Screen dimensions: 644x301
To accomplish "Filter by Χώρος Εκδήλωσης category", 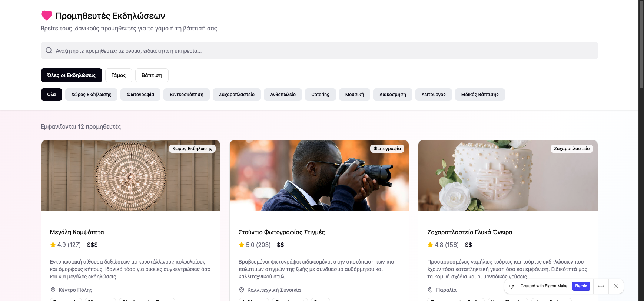I will pos(91,95).
